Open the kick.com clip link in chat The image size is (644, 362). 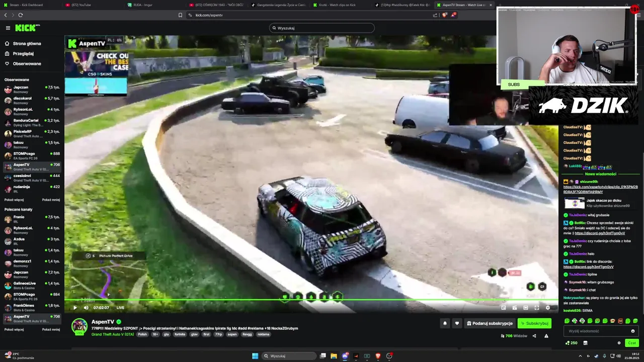(x=600, y=189)
